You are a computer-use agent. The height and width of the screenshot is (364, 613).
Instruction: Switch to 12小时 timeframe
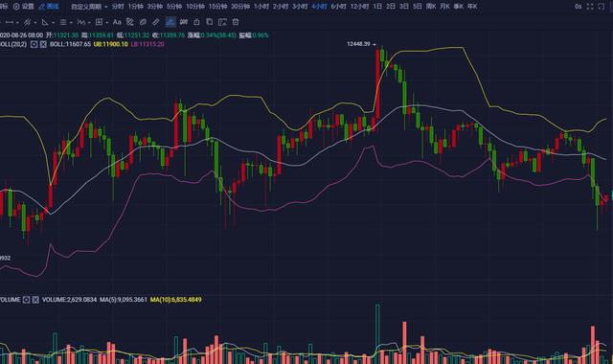[359, 7]
